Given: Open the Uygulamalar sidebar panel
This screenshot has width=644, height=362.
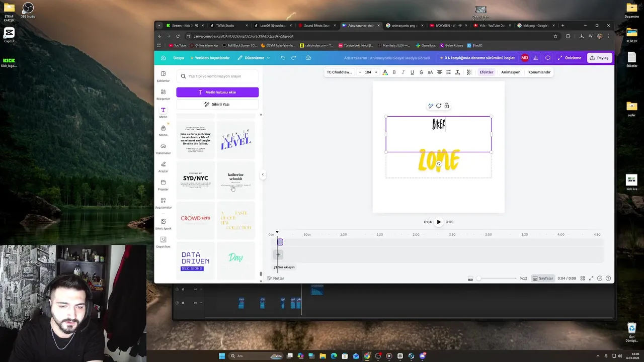Looking at the screenshot, I should [x=163, y=203].
